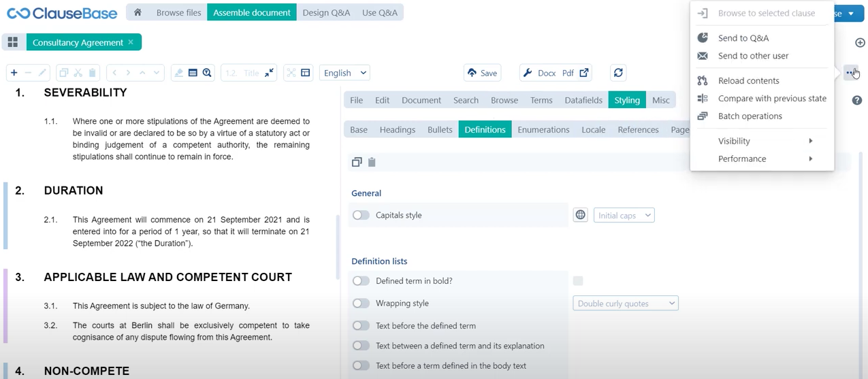
Task: Expand the Double curly quotes dropdown
Action: click(625, 303)
